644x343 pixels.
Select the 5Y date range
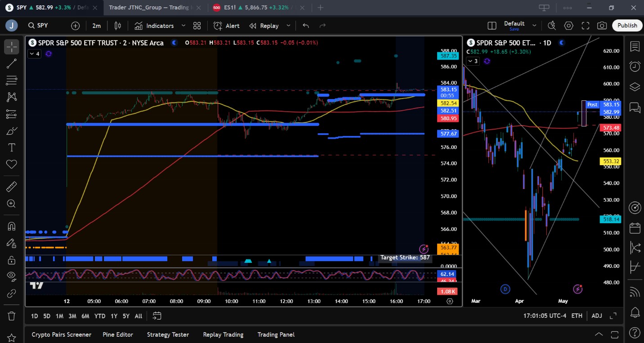tap(126, 316)
